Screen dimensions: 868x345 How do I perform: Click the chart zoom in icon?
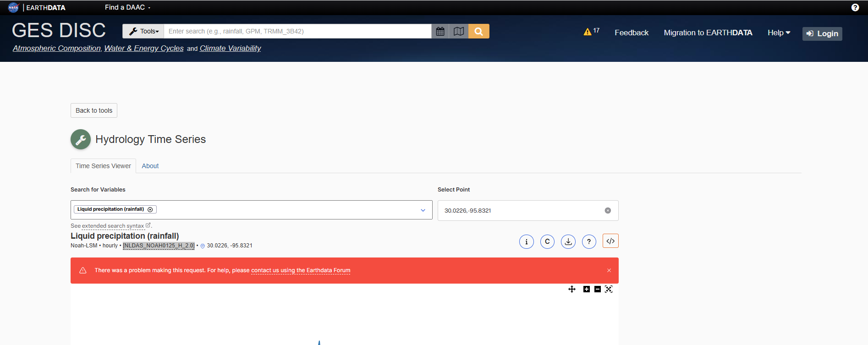(587, 289)
